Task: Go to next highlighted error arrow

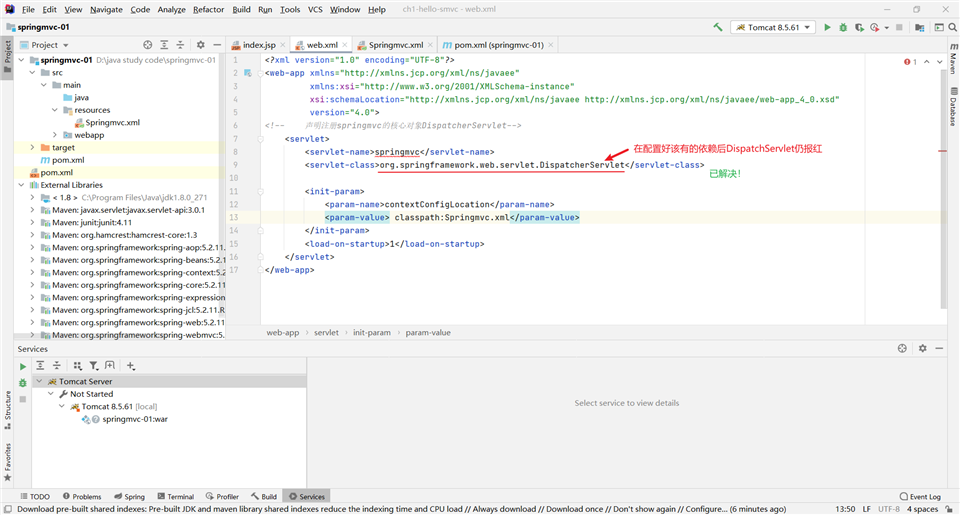Action: click(940, 62)
